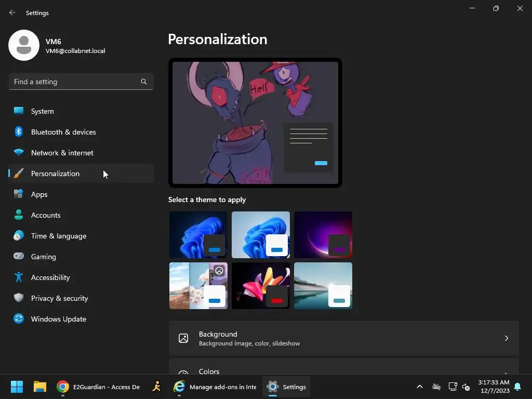
Task: Select the Apps category label
Action: (39, 194)
